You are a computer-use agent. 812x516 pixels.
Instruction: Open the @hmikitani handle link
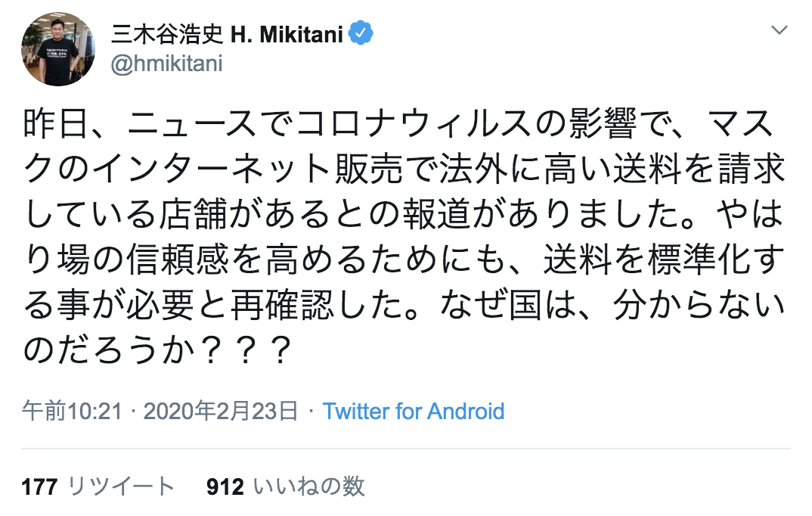click(x=166, y=64)
